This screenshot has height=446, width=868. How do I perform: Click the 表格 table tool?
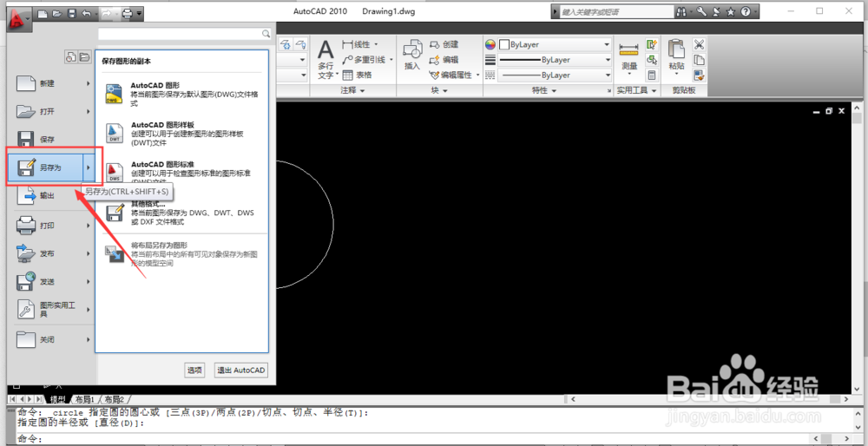(x=357, y=75)
